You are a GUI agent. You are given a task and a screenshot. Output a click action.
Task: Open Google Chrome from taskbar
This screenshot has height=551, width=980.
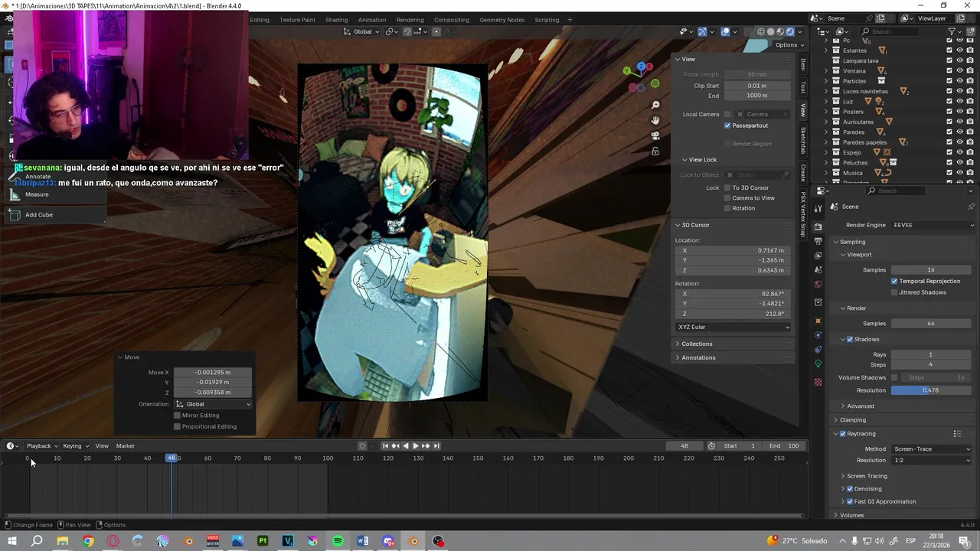[x=88, y=541]
